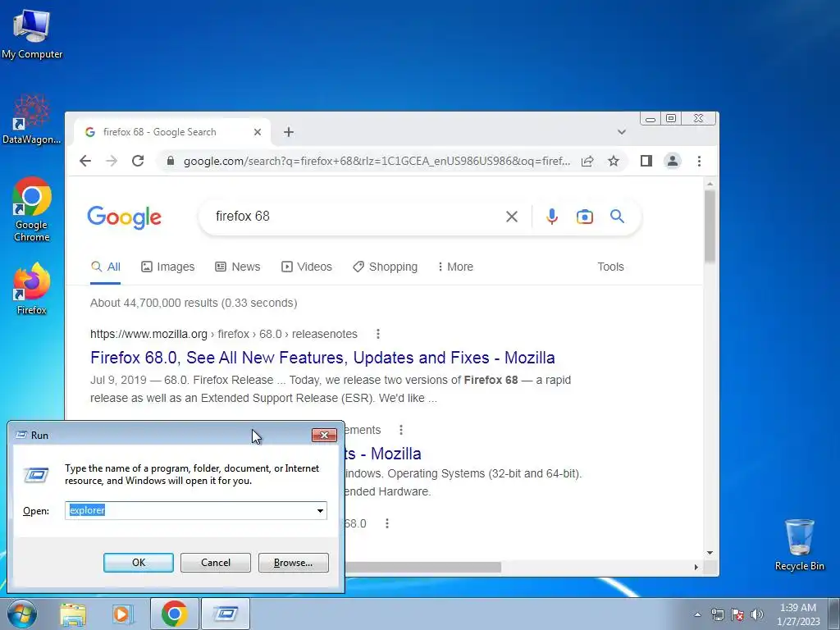
Task: Click Chrome's forward navigation arrow
Action: pos(112,161)
